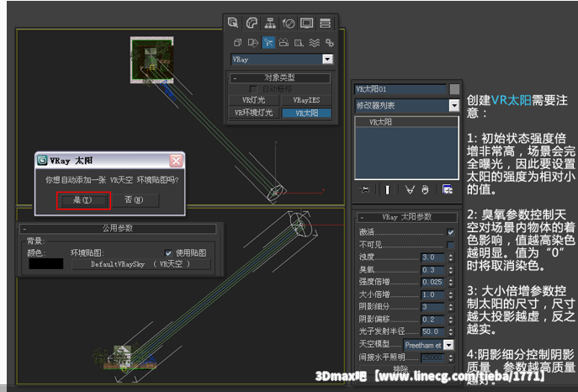The height and width of the screenshot is (392, 578).
Task: Click the 浊度 value field
Action: 432,257
